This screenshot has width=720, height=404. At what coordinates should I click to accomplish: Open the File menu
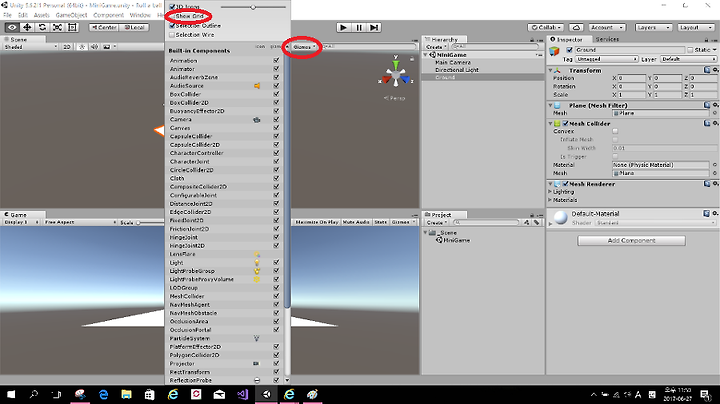pyautogui.click(x=7, y=15)
